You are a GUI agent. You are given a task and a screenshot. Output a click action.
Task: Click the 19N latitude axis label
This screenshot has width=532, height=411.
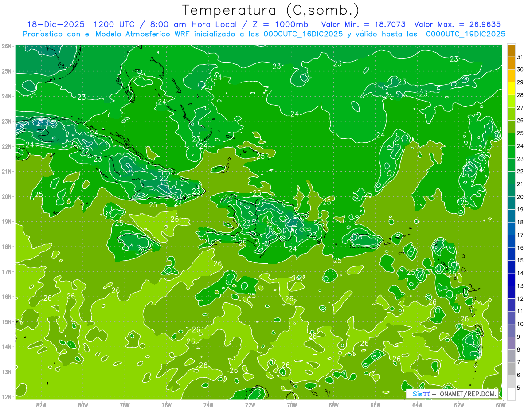coord(7,222)
